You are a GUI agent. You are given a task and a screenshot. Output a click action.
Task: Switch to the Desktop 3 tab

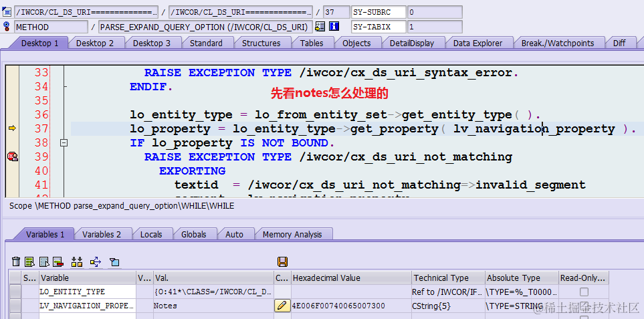[152, 43]
